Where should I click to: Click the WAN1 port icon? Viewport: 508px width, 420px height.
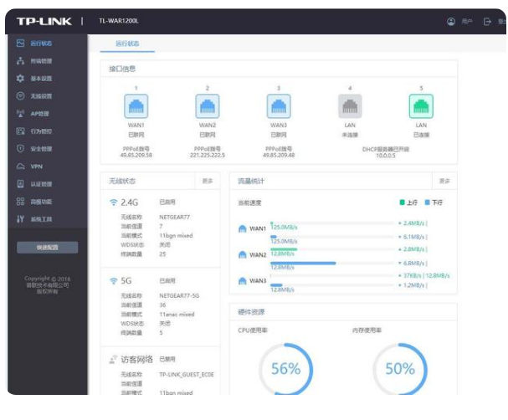(x=136, y=106)
